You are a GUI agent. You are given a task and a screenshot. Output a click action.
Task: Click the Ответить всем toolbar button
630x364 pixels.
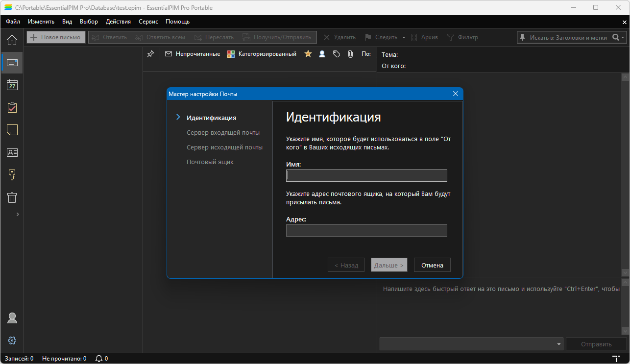tap(160, 37)
